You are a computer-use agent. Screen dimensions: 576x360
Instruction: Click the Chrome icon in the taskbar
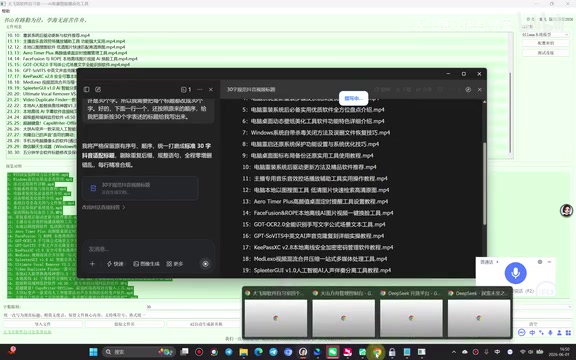click(x=377, y=352)
